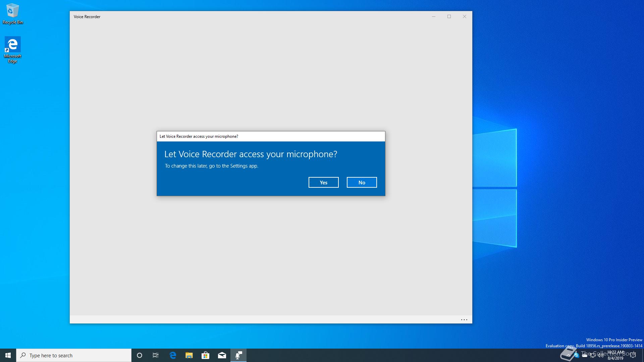Click the Skype tray icon

pos(576,355)
